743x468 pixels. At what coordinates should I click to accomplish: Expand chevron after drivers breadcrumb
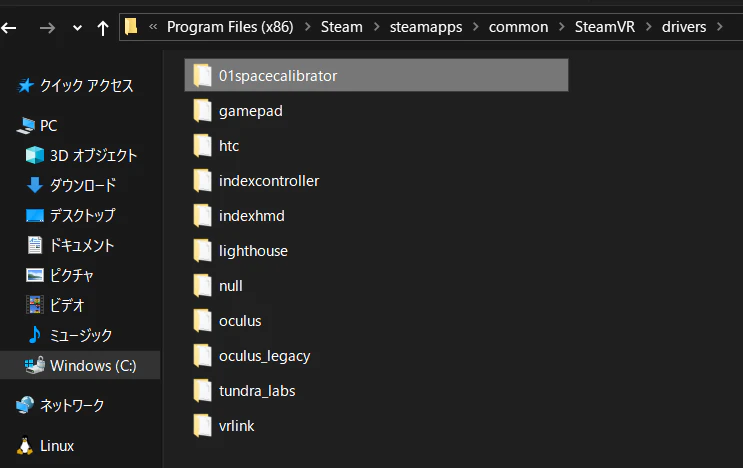pos(720,27)
